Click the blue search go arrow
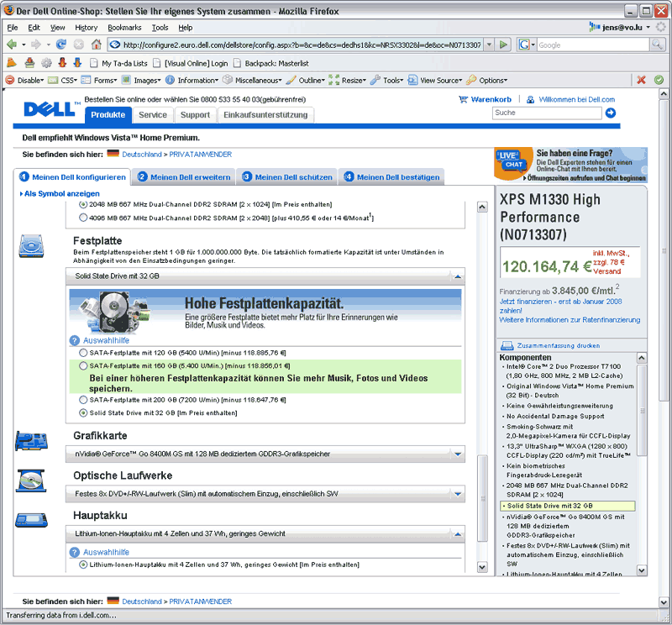 click(x=611, y=113)
